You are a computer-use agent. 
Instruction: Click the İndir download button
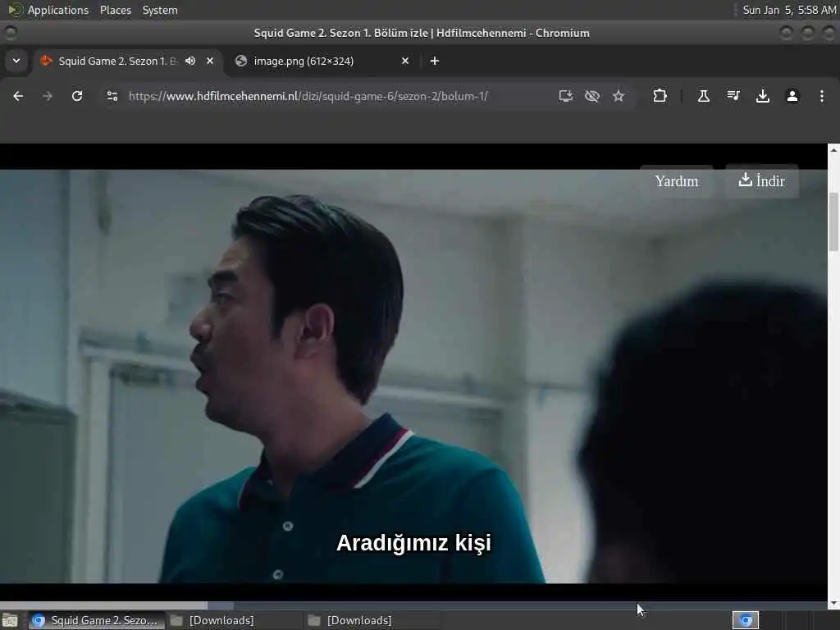(x=762, y=180)
